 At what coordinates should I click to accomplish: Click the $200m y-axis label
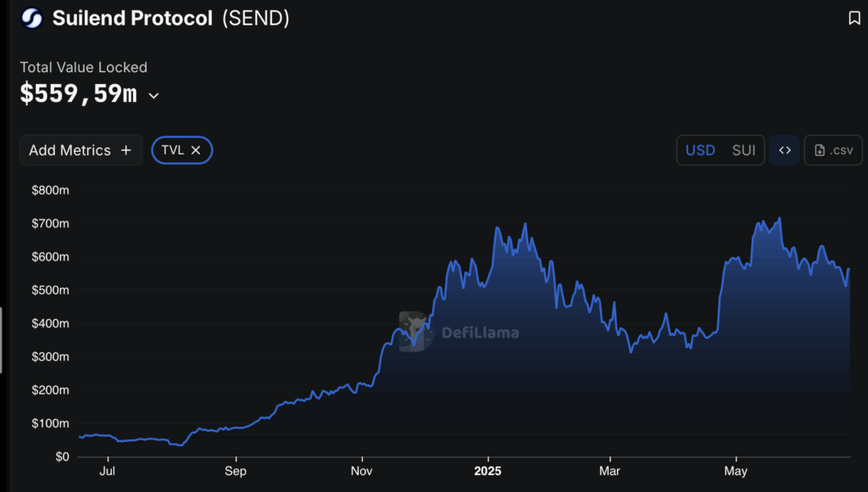(x=50, y=390)
